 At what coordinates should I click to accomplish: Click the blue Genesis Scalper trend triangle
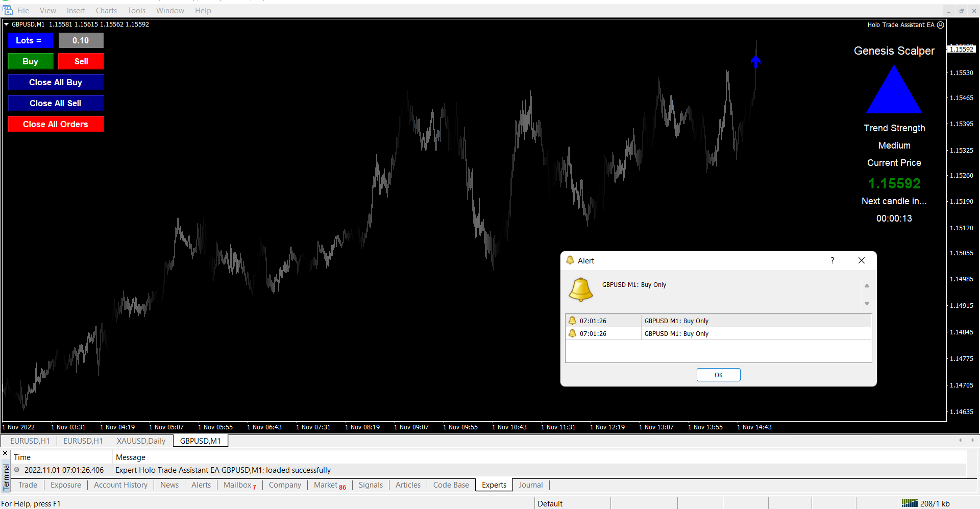(x=894, y=90)
